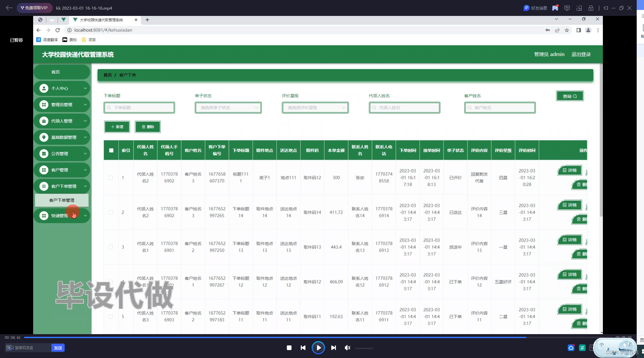This screenshot has height=358, width=644.
Task: Skip to the next video icon
Action: pyautogui.click(x=334, y=348)
